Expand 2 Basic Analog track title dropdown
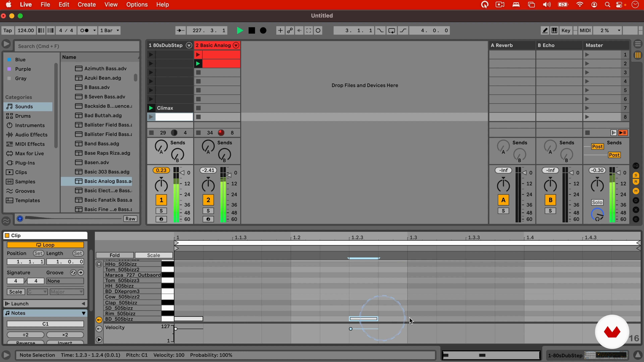This screenshot has height=362, width=644. pos(236,45)
